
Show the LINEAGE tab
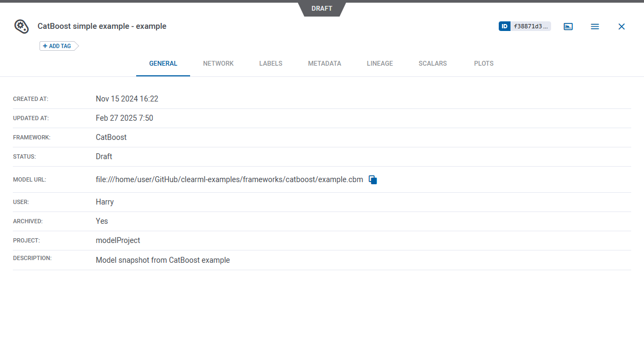click(380, 64)
